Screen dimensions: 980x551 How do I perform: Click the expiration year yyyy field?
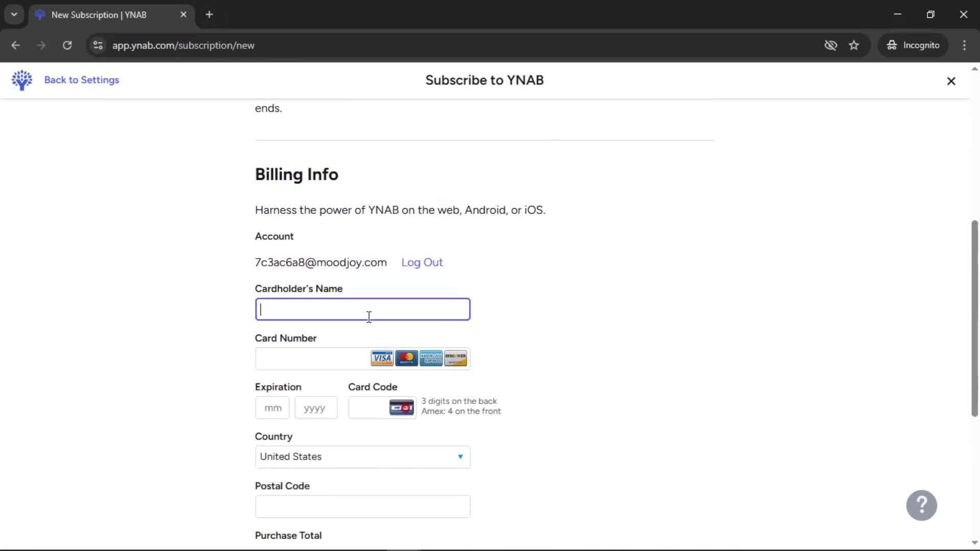click(x=316, y=408)
